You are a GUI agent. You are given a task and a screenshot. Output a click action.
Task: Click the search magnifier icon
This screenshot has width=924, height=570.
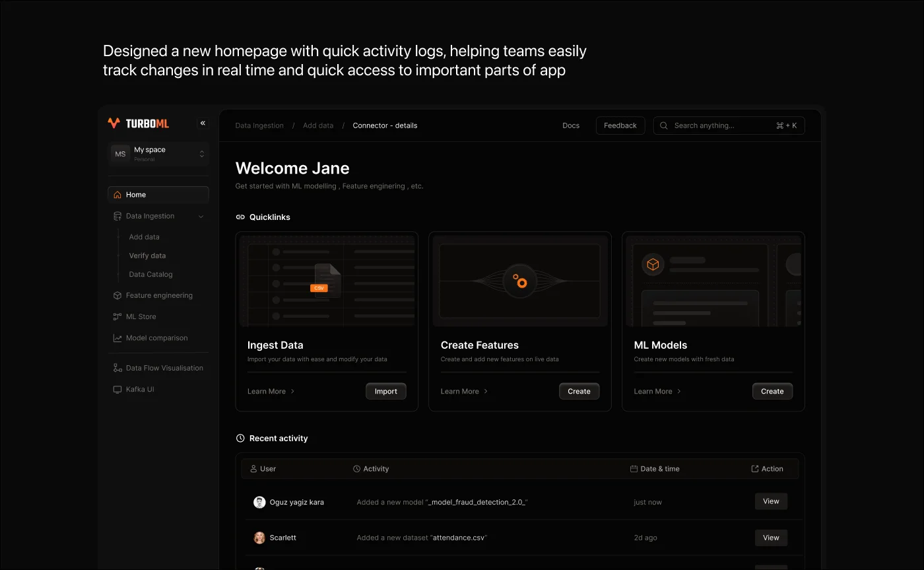coord(664,125)
